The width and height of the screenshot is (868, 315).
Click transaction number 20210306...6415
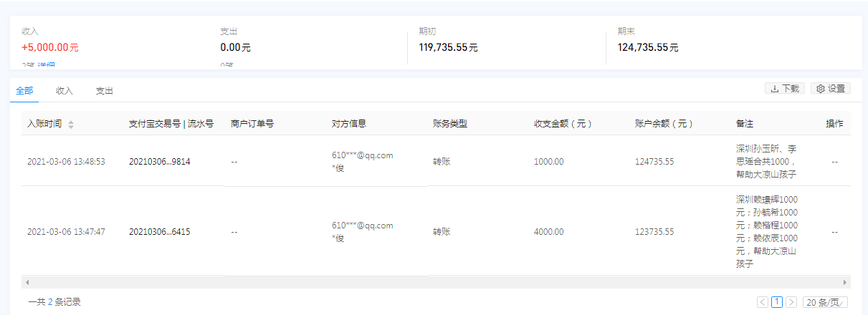point(159,232)
